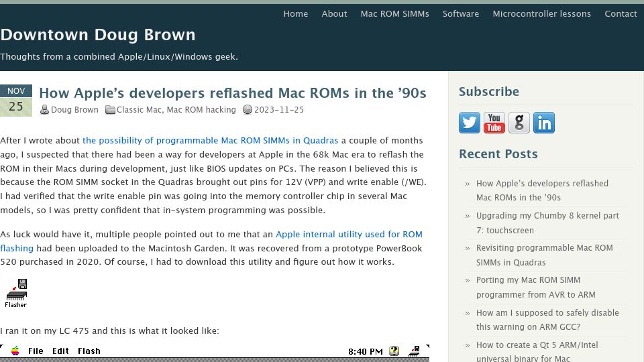The width and height of the screenshot is (644, 362).
Task: Open recent post 'How to create a Qt 5 ARM/Intel'
Action: 537,352
